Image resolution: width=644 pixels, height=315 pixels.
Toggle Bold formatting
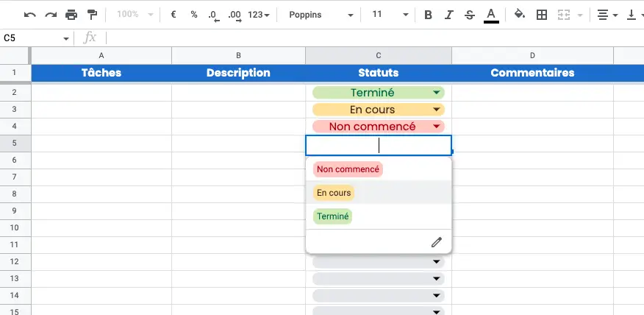point(428,15)
